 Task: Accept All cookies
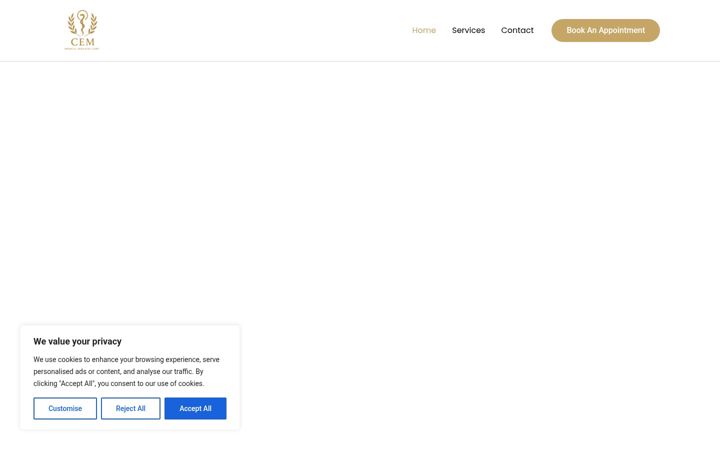tap(195, 408)
